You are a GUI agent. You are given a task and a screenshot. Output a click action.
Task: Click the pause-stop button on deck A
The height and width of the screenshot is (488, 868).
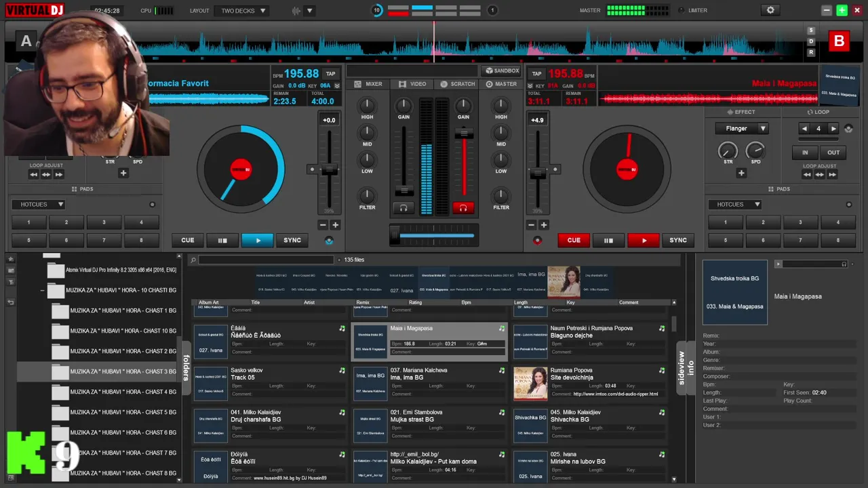pos(222,240)
